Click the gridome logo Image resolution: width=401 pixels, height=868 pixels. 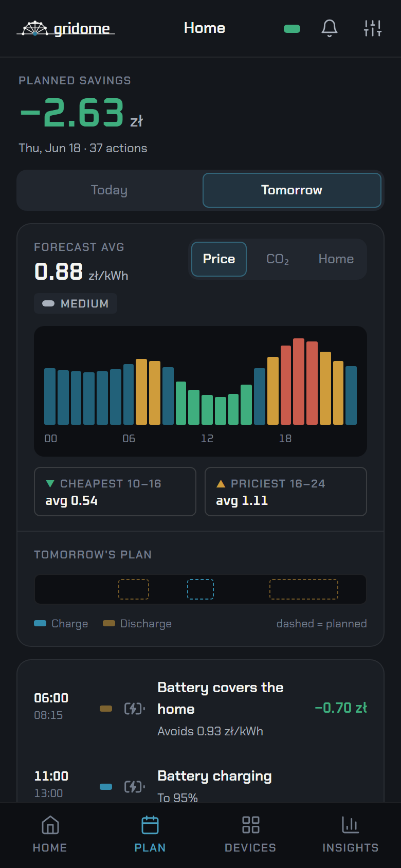tap(65, 29)
